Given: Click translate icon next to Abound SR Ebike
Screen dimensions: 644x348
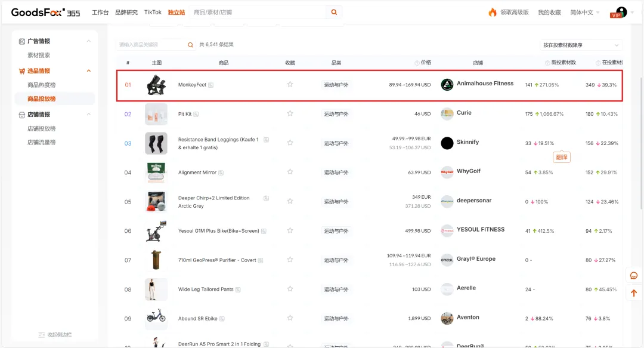Looking at the screenshot, I should [x=222, y=319].
